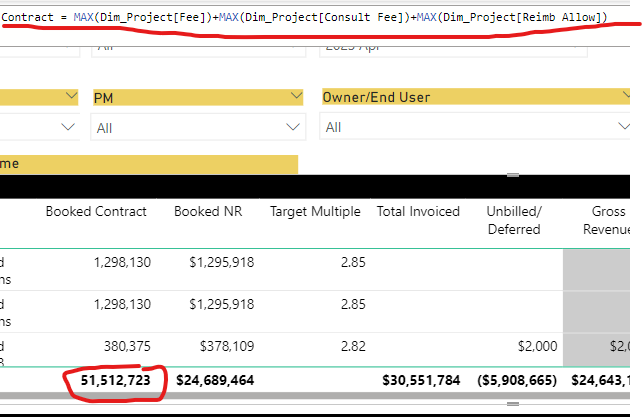Select Booked NR value $378,109
The image size is (642, 417).
[x=227, y=347]
